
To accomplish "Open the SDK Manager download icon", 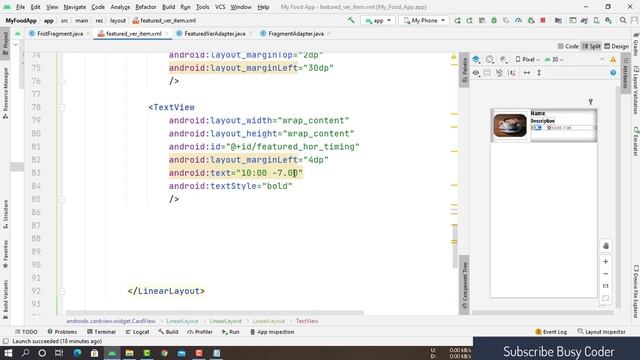I will pyautogui.click(x=609, y=20).
